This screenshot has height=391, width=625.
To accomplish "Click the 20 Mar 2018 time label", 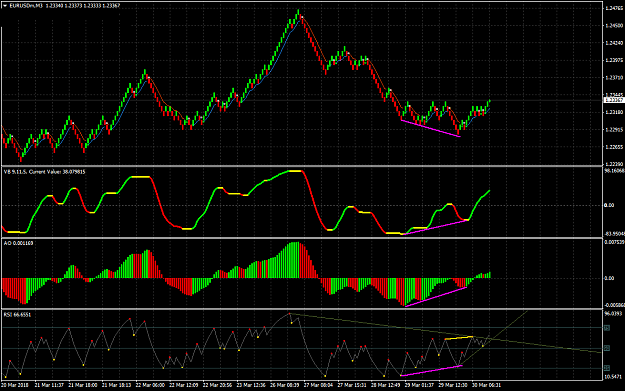I will (x=14, y=385).
